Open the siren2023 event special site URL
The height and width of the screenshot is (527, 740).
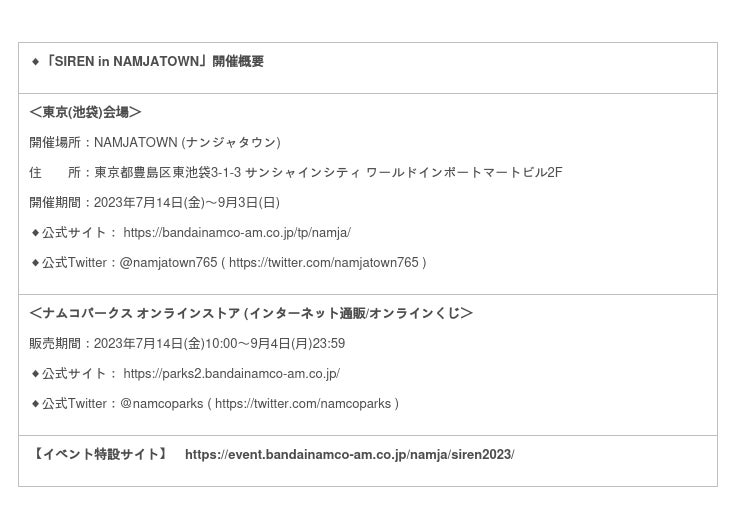[x=349, y=455]
